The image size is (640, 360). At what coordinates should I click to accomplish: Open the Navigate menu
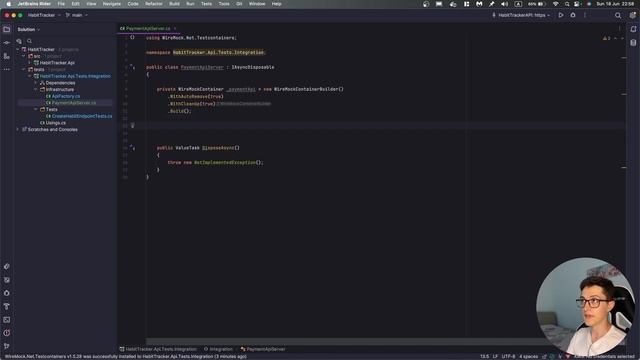pos(111,4)
